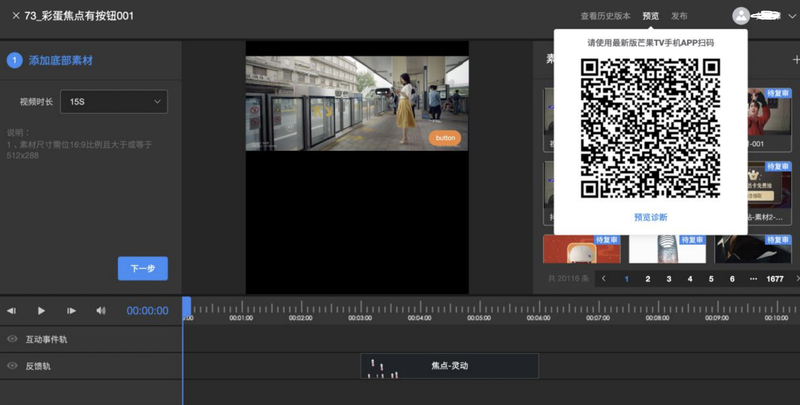Go to page 6 of materials
The image size is (800, 405).
732,279
